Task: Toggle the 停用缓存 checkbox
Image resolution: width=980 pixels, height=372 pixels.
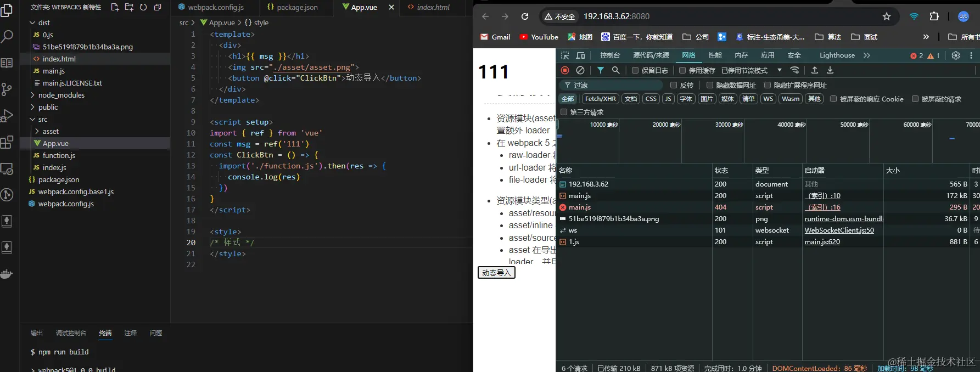Action: click(x=682, y=70)
